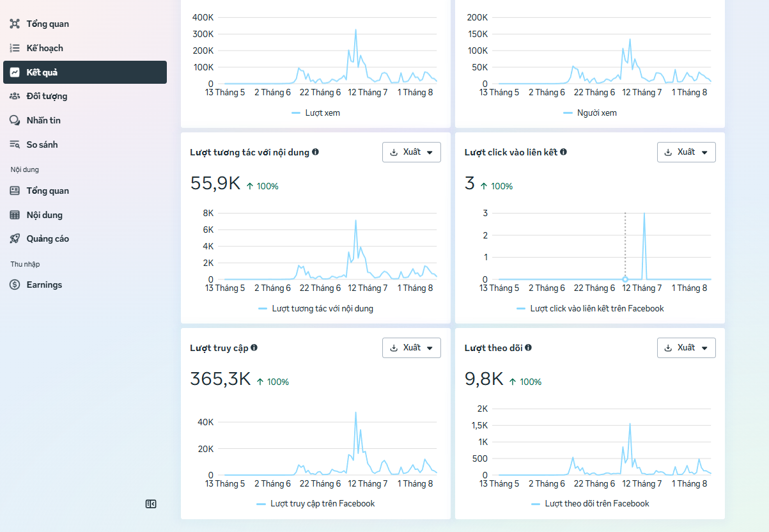Click info icon beside Lượt theo dõi
This screenshot has width=769, height=532.
529,348
